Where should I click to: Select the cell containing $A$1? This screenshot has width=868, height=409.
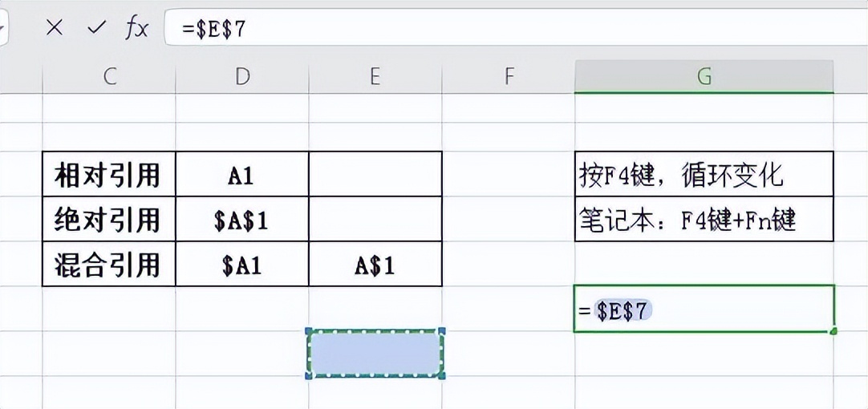(x=242, y=219)
